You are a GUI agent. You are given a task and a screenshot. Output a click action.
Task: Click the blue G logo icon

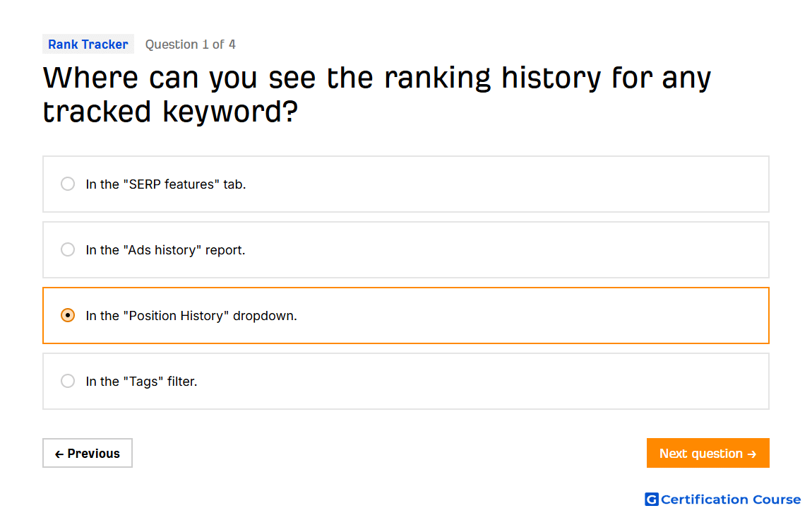[652, 499]
